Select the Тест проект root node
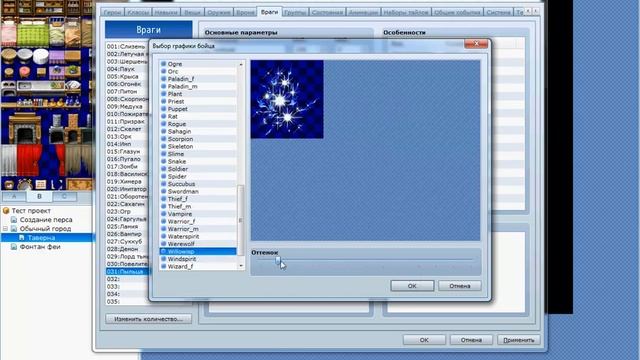Screen dimensions: 640x360 click(x=31, y=211)
